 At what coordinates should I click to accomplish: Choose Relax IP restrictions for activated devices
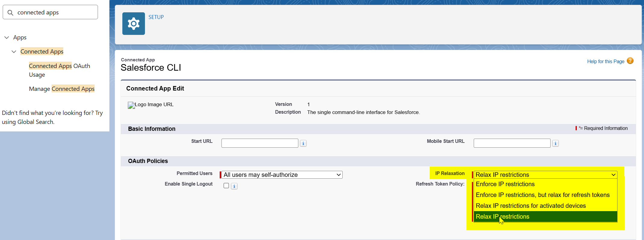[545, 206]
